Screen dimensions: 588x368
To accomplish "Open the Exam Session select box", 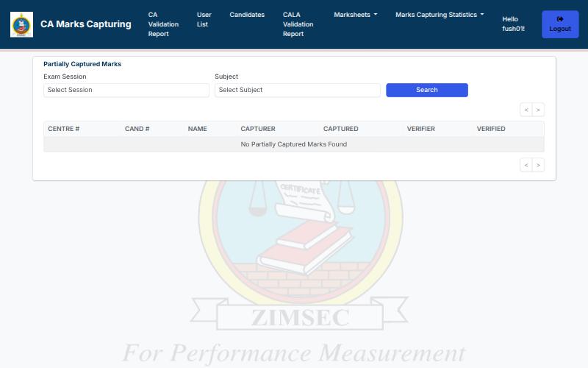I will [126, 90].
